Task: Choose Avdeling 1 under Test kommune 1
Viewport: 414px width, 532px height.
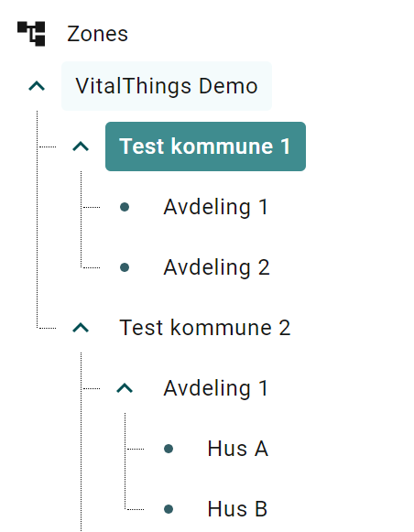Action: [x=216, y=207]
